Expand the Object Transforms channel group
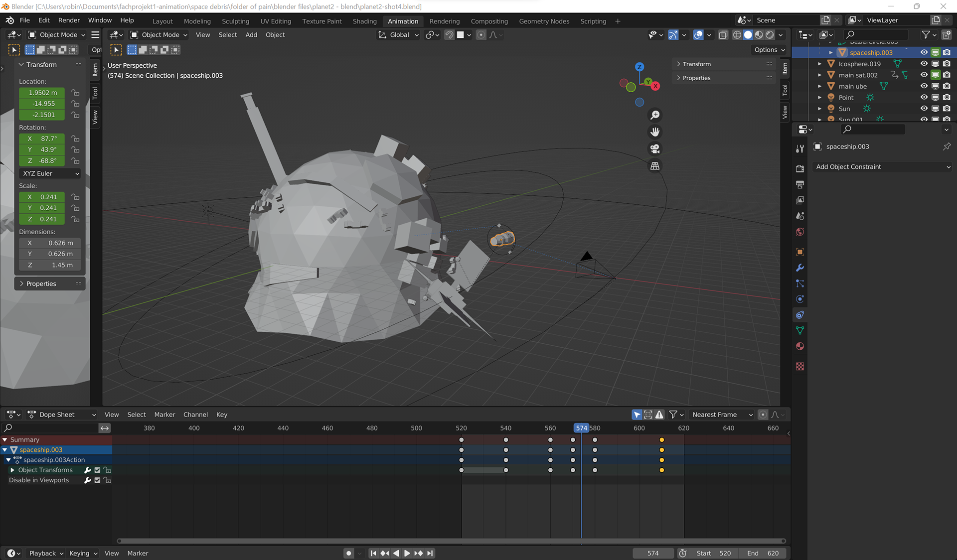 pos(12,470)
